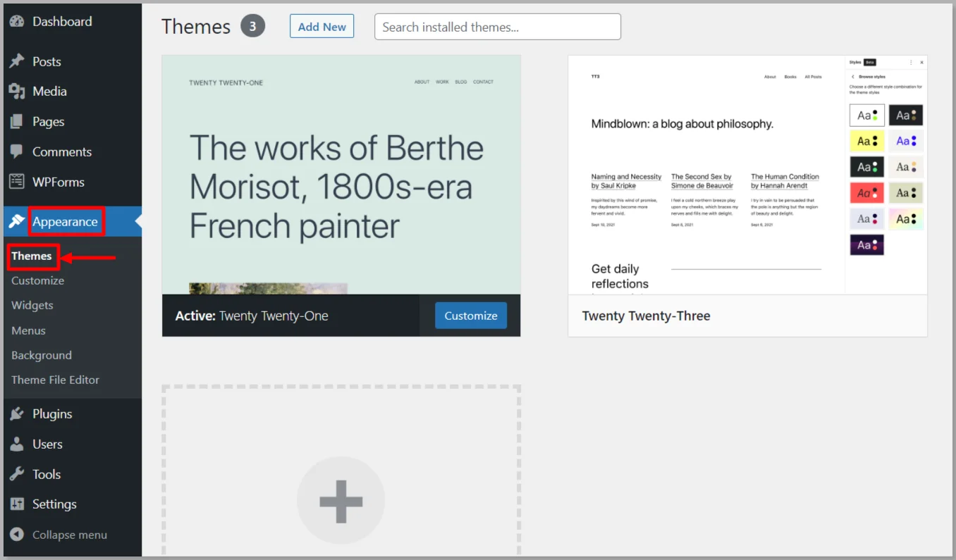
Task: Click the Posts pushpin icon
Action: point(17,61)
